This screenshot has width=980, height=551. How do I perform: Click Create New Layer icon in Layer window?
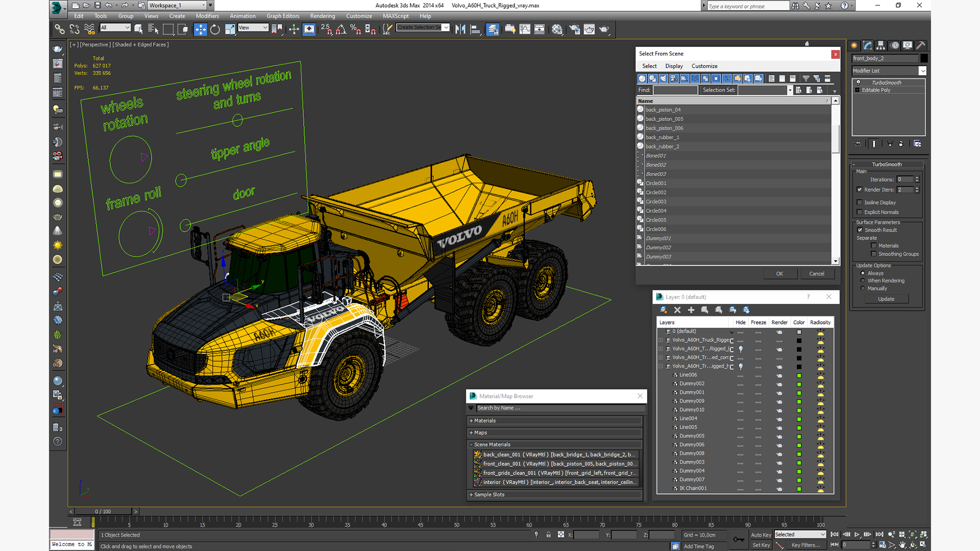664,310
